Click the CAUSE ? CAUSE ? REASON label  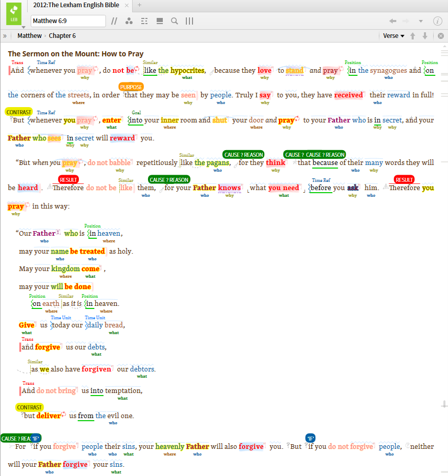click(x=314, y=155)
